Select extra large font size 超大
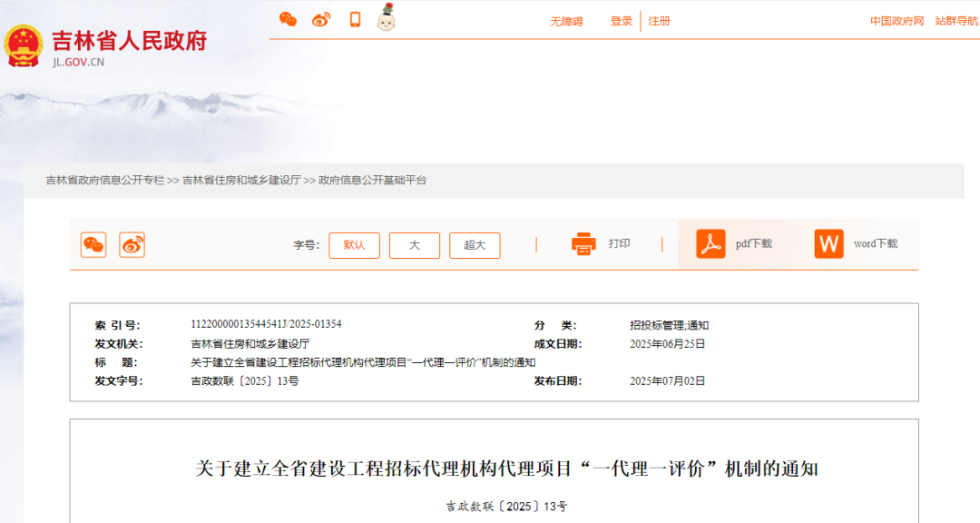The width and height of the screenshot is (980, 523). [475, 245]
